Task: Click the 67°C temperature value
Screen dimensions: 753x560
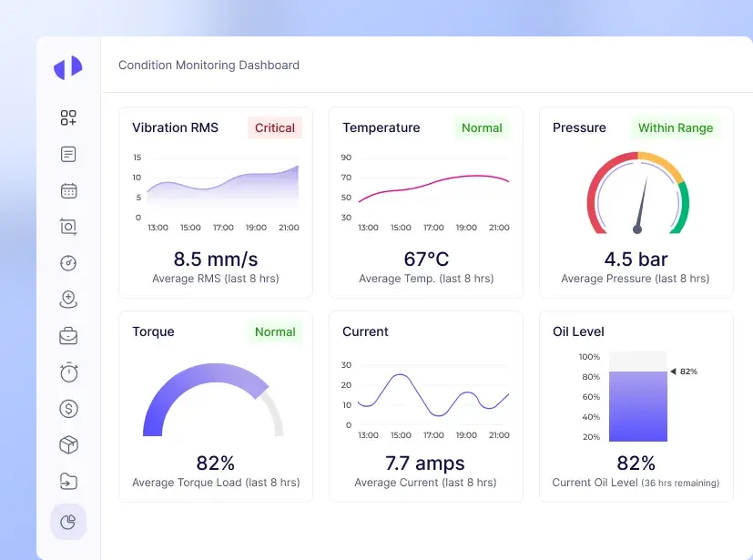Action: coord(426,260)
